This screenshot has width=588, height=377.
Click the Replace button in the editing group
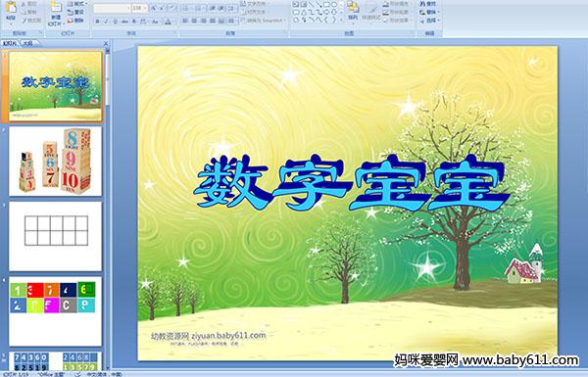428,13
